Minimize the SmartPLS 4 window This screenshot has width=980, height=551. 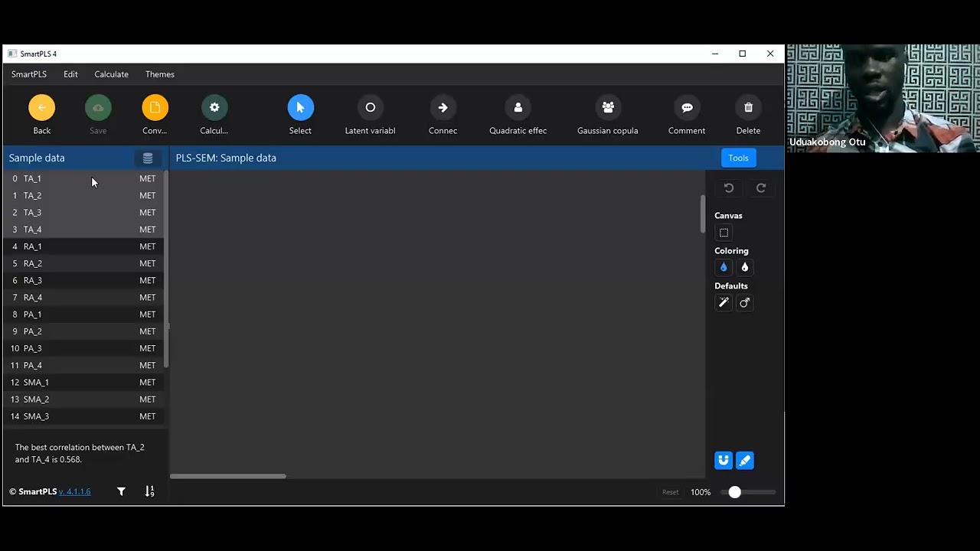tap(715, 54)
